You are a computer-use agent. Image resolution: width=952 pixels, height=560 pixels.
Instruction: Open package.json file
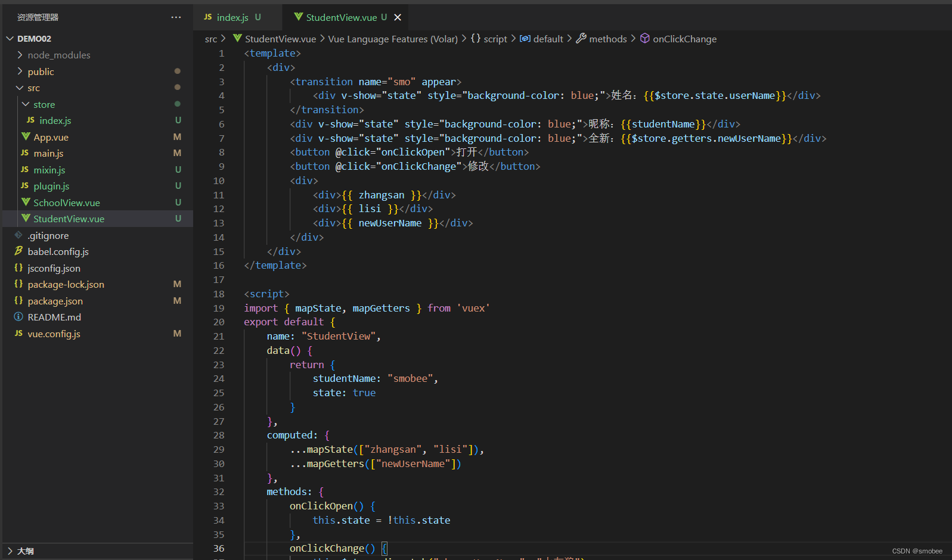point(55,301)
